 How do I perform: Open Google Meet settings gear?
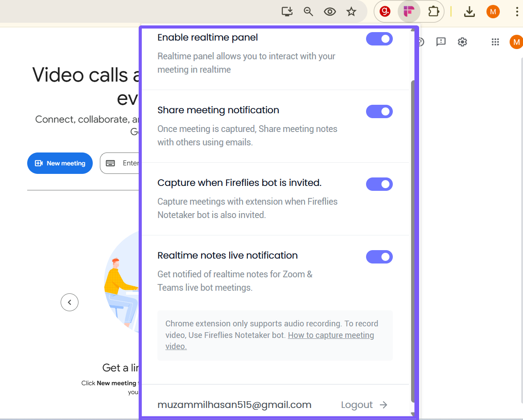click(x=462, y=42)
